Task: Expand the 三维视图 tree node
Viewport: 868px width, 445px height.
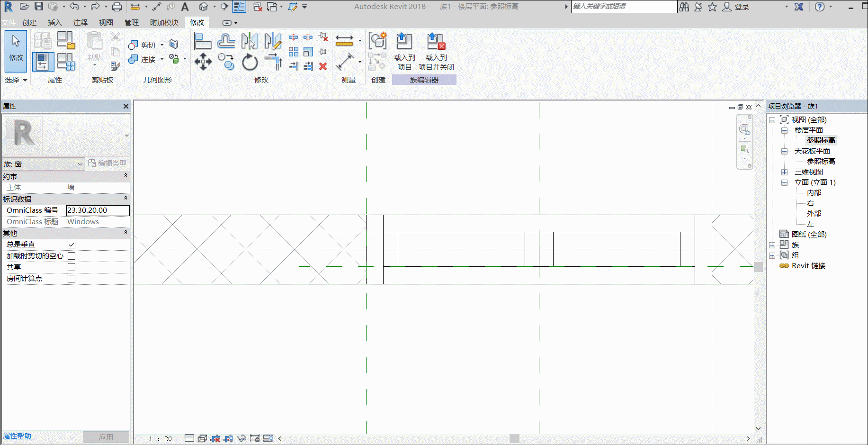Action: (x=784, y=172)
